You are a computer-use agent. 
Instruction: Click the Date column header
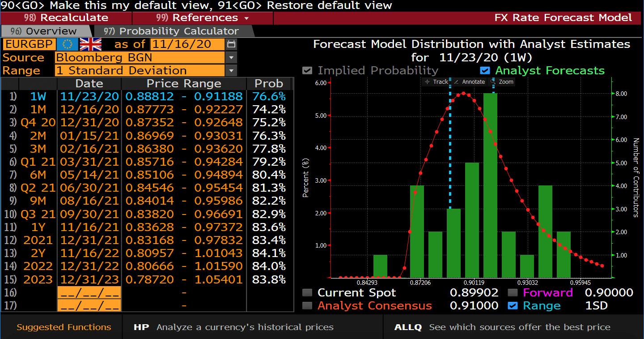click(x=89, y=84)
